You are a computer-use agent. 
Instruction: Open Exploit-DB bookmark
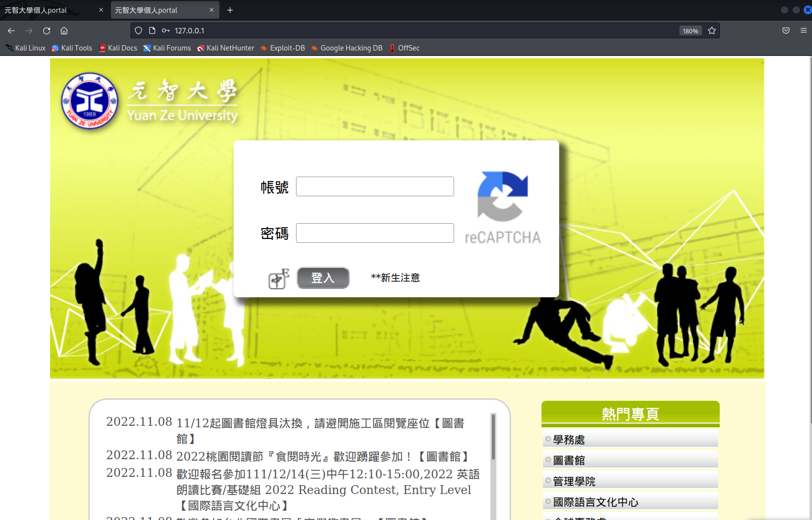[283, 48]
